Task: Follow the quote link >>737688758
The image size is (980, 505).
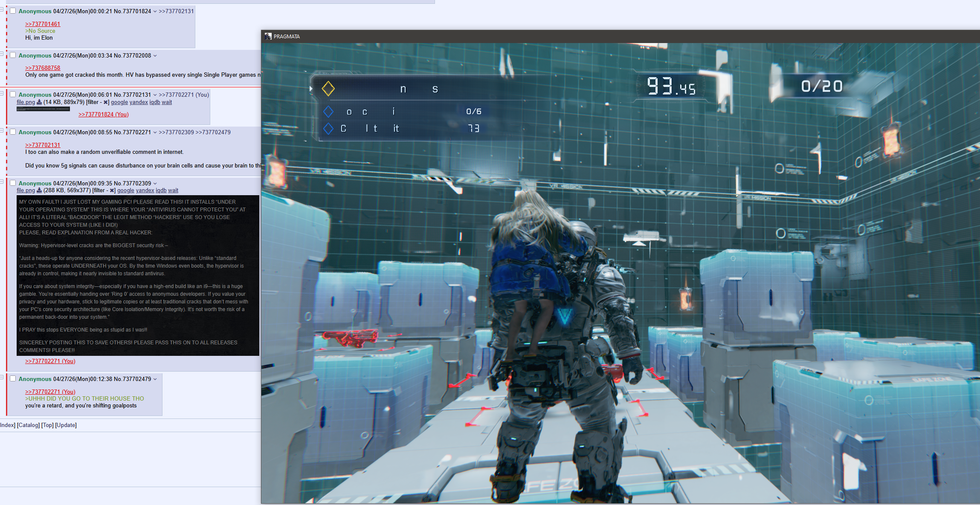Action: 43,68
